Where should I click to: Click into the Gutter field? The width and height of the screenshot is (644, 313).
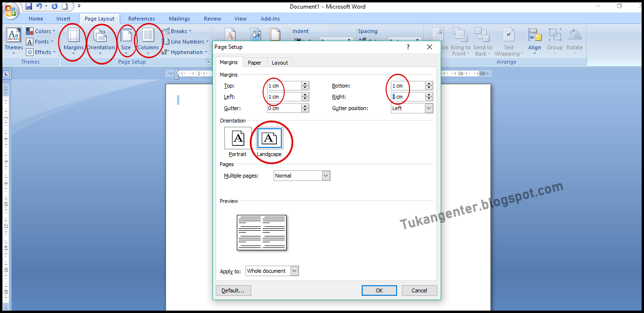pos(284,108)
